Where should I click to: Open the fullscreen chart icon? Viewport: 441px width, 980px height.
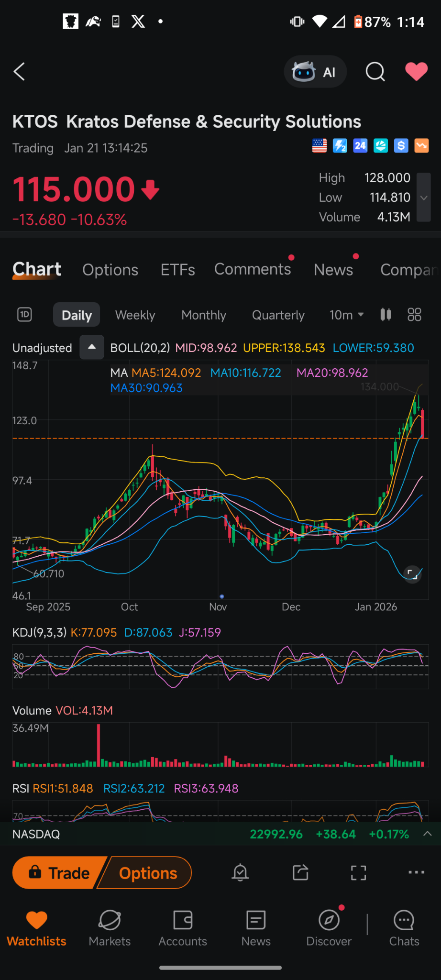click(x=358, y=873)
